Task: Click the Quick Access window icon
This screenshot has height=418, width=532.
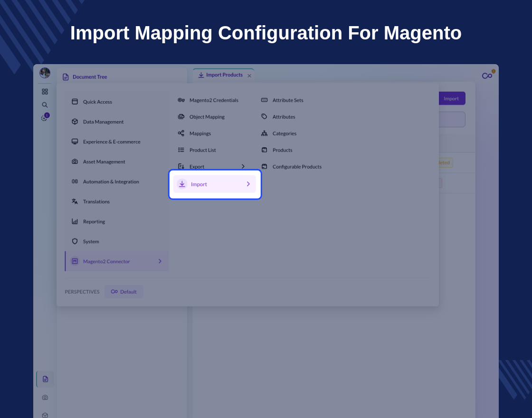Action: click(x=75, y=102)
